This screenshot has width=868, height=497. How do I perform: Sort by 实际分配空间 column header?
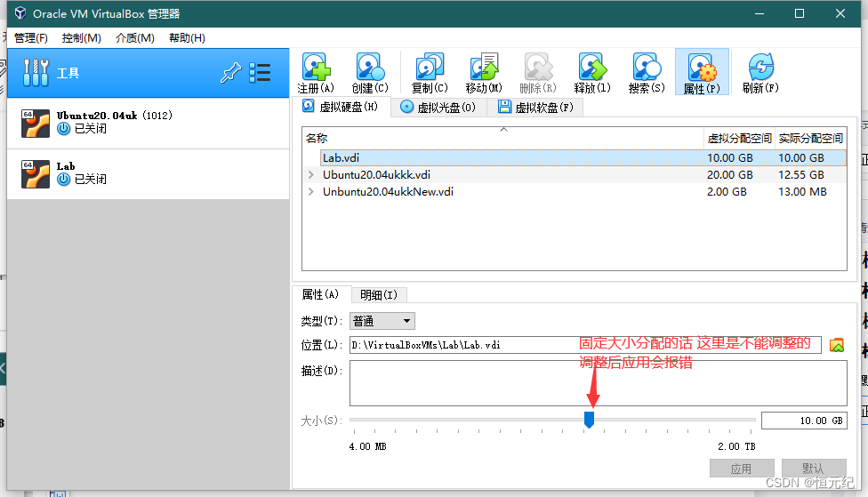(811, 139)
